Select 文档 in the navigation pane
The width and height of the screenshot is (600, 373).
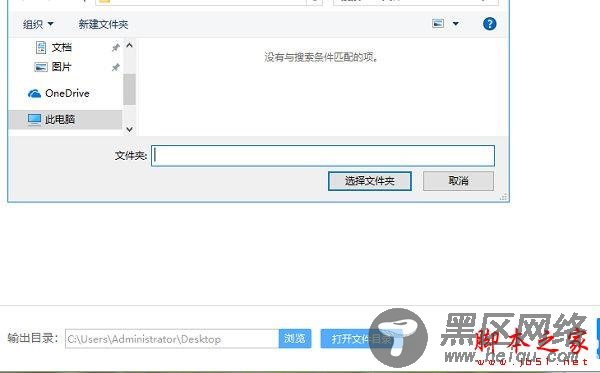pyautogui.click(x=62, y=47)
